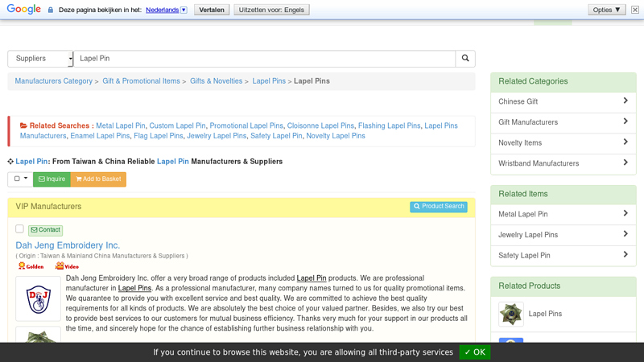Click the search magnifier button

tap(465, 58)
